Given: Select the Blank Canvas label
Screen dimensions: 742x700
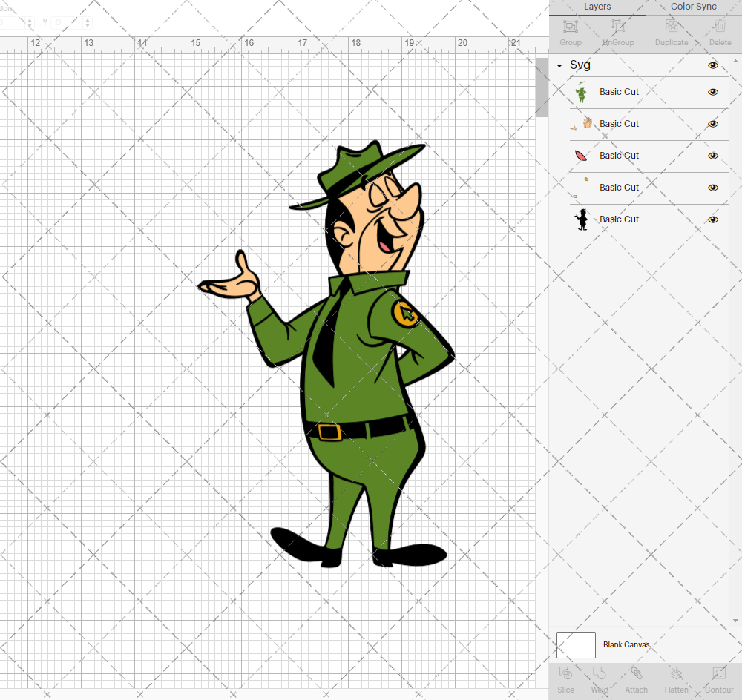Looking at the screenshot, I should (626, 644).
